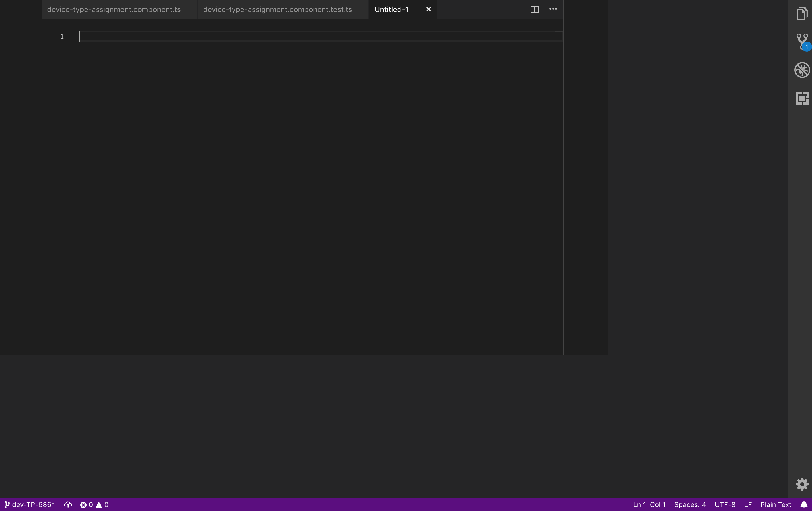Change indentation via Spaces: 4
The height and width of the screenshot is (511, 812).
(x=690, y=504)
